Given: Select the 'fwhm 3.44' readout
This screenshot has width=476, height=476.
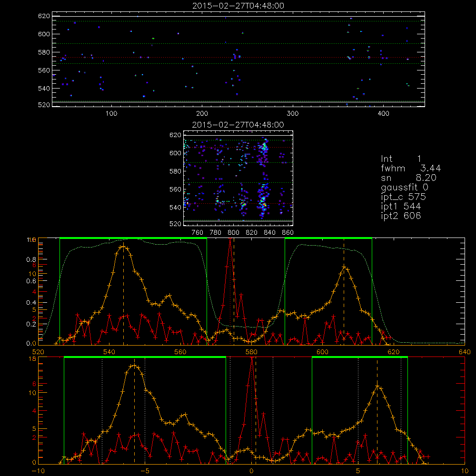Looking at the screenshot, I should pyautogui.click(x=411, y=168).
